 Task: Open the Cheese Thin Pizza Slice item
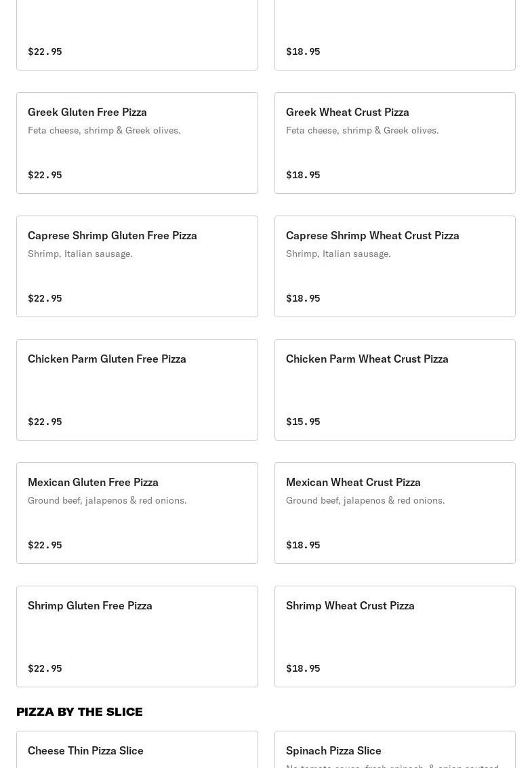pos(85,750)
